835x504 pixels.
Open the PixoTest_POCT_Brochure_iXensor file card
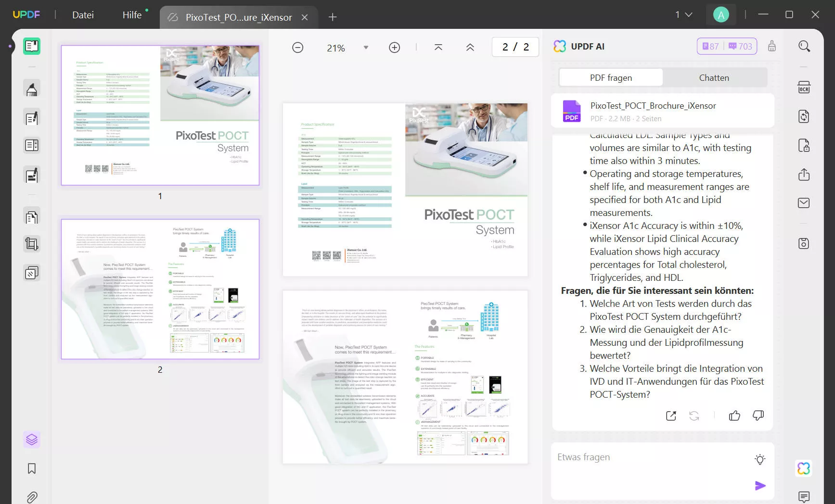click(x=663, y=111)
